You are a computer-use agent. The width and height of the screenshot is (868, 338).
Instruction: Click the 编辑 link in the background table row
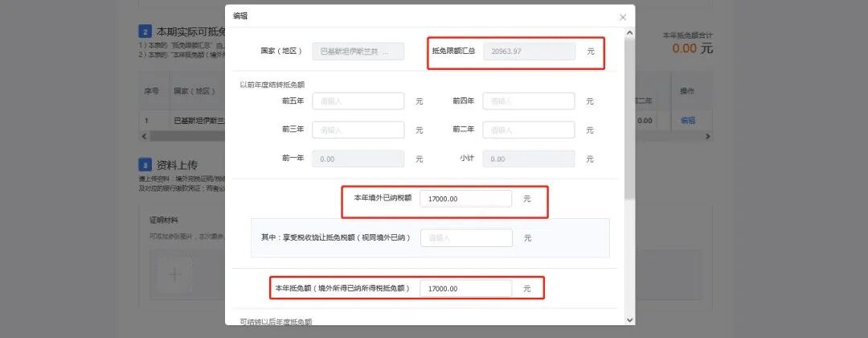687,120
